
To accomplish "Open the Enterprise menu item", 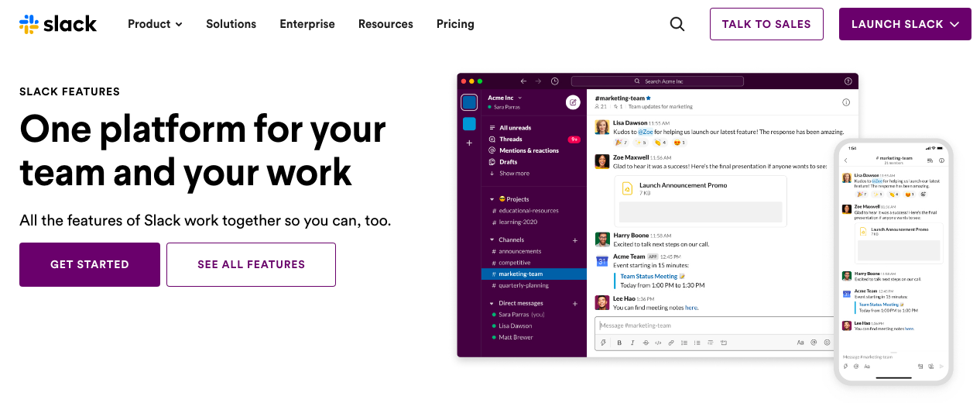I will [x=307, y=24].
